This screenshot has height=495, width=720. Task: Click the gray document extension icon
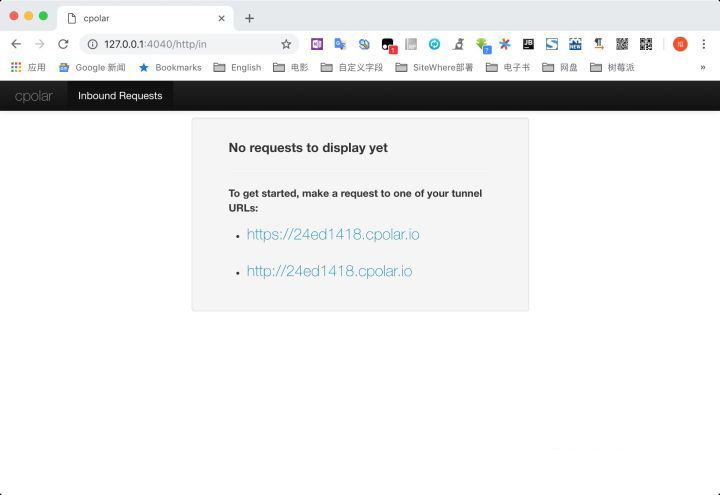coord(411,44)
